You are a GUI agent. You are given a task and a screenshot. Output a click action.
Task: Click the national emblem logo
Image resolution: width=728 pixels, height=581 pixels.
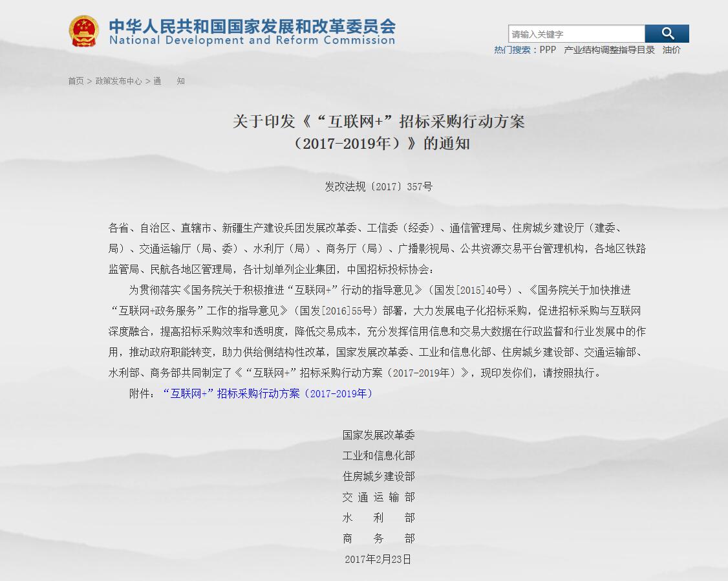(x=84, y=31)
